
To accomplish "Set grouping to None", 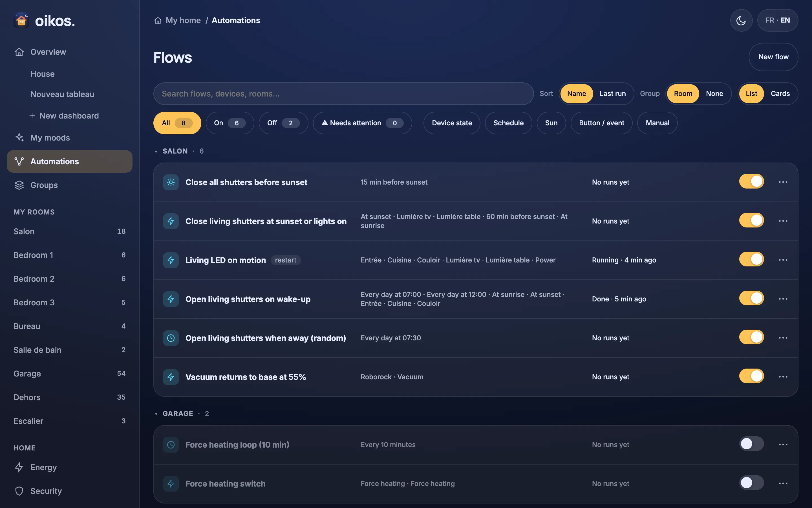I will click(x=714, y=94).
